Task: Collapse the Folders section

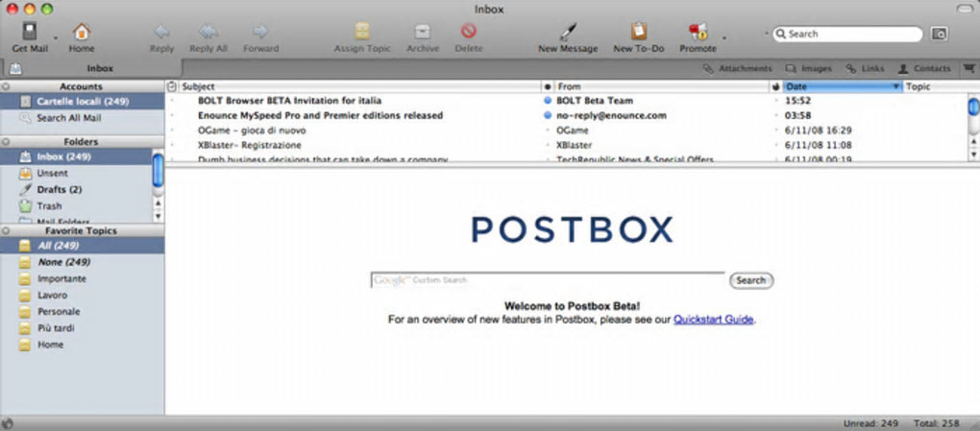Action: pos(6,142)
